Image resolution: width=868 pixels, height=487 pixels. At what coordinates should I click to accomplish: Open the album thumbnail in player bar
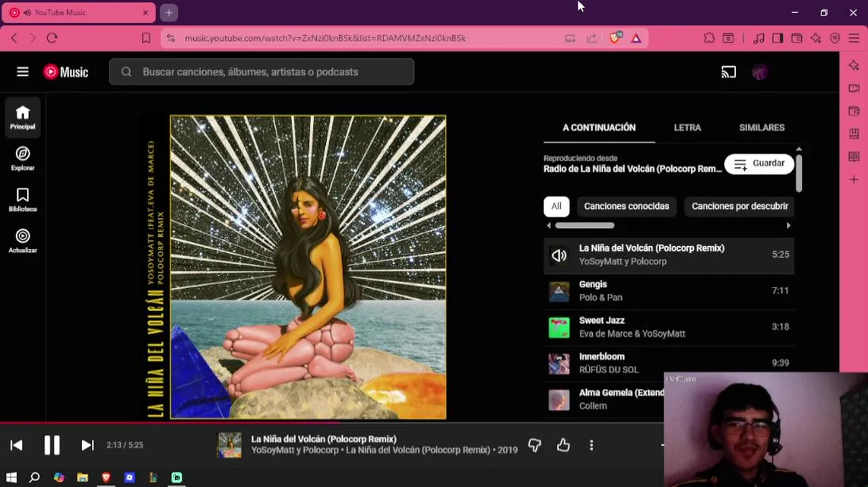tap(229, 445)
